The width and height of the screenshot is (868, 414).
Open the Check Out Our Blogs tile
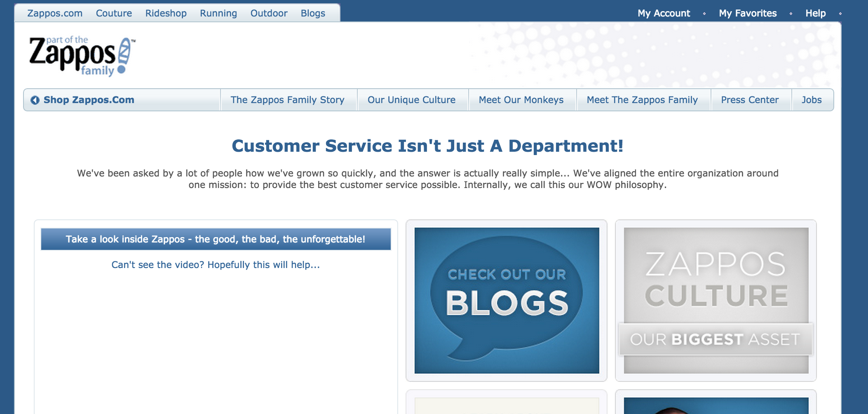pos(507,301)
